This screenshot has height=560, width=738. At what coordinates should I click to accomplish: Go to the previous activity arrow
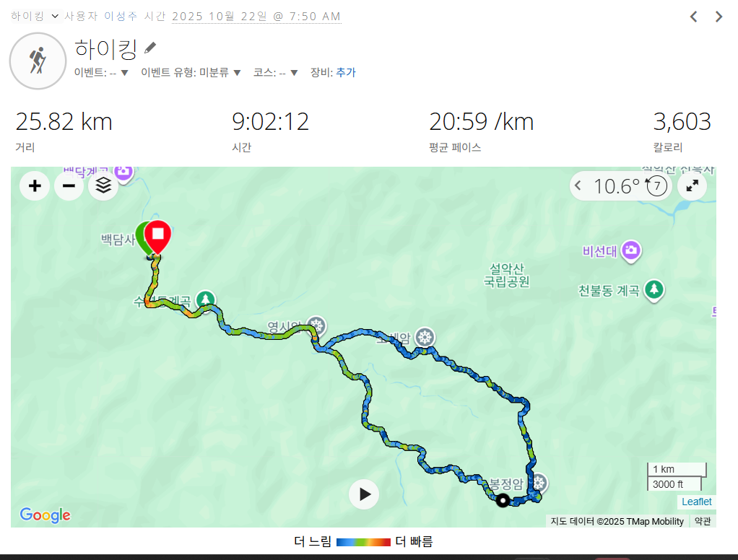[694, 17]
